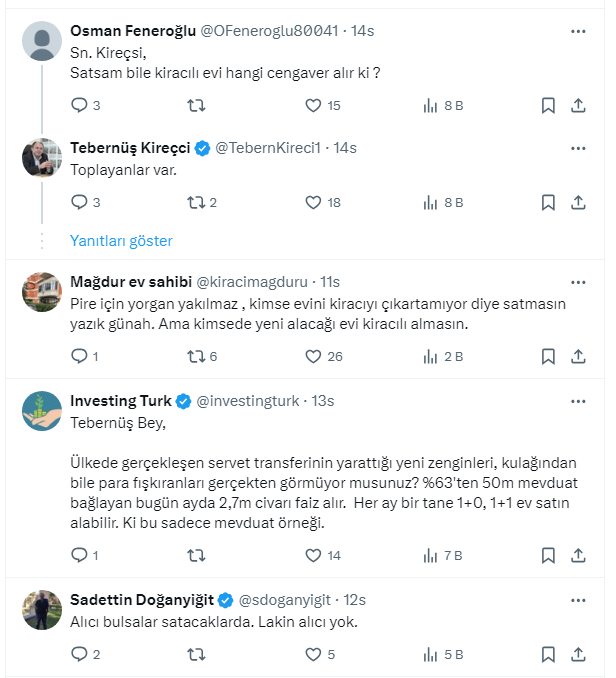The image size is (616, 678).
Task: Retweet Mağdur ev sahibi's tweet
Action: pyautogui.click(x=197, y=356)
